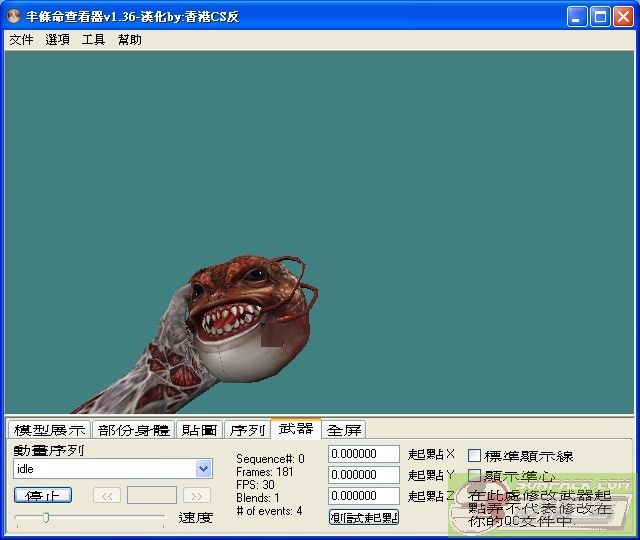
Task: Click the 'Blends: 1' text
Action: click(258, 498)
